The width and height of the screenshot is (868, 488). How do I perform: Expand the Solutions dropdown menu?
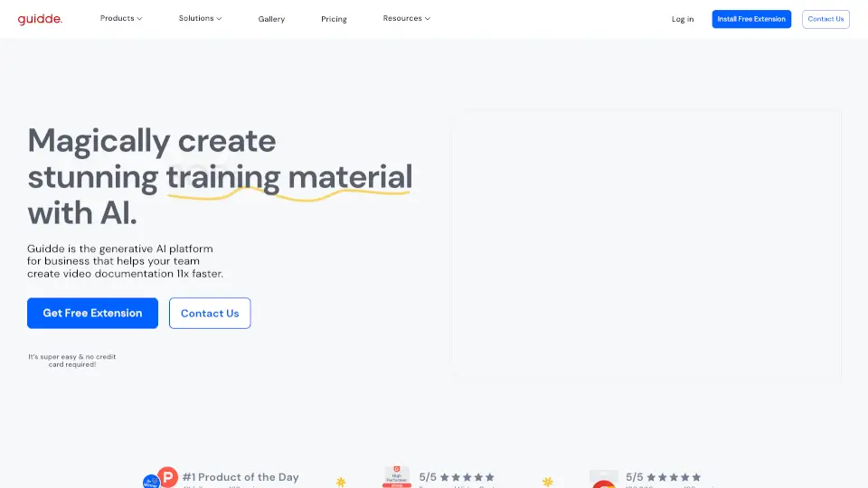200,18
